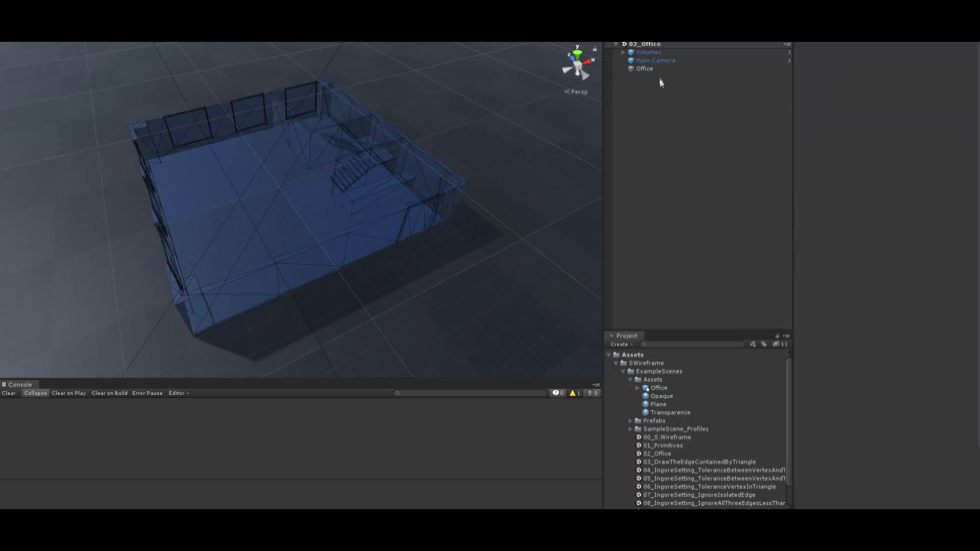Toggle hidden packages visibility eye icon
Screen dimensions: 980x551
point(780,344)
